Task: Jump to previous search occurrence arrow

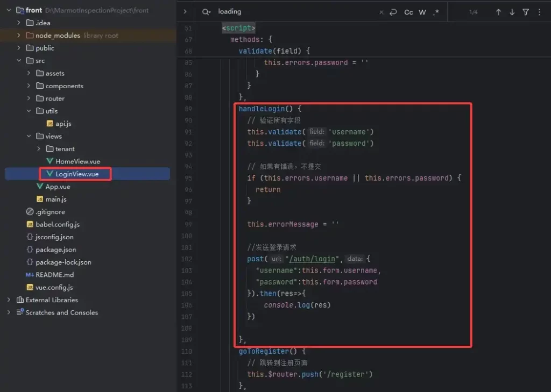Action: coord(498,12)
